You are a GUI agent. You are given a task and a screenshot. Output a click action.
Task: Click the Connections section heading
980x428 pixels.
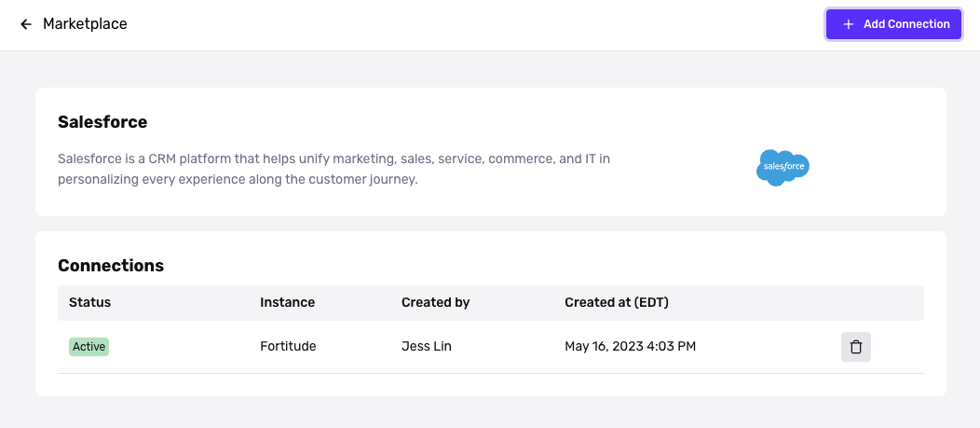111,266
